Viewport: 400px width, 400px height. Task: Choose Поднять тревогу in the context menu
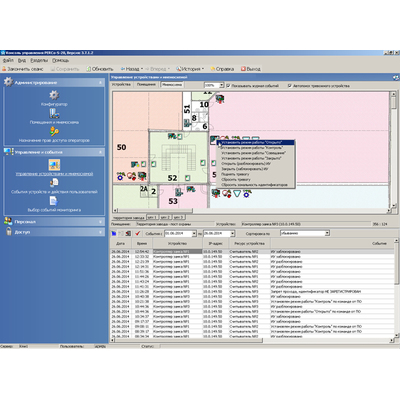click(x=256, y=174)
